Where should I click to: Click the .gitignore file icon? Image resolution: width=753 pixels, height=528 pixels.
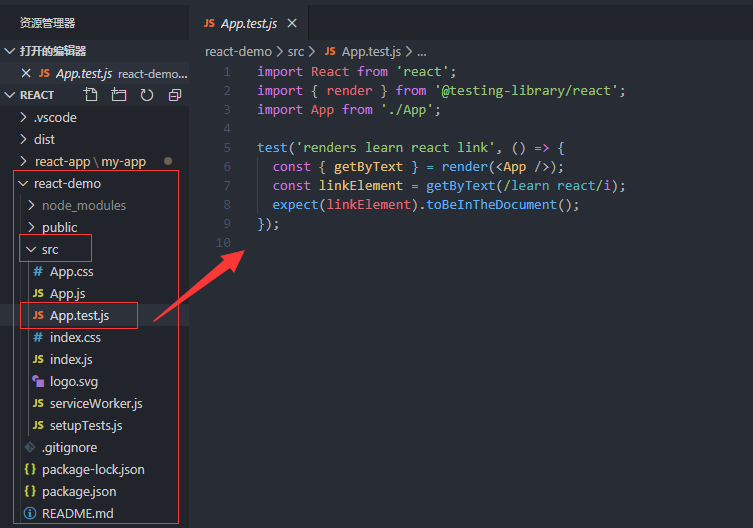click(30, 447)
